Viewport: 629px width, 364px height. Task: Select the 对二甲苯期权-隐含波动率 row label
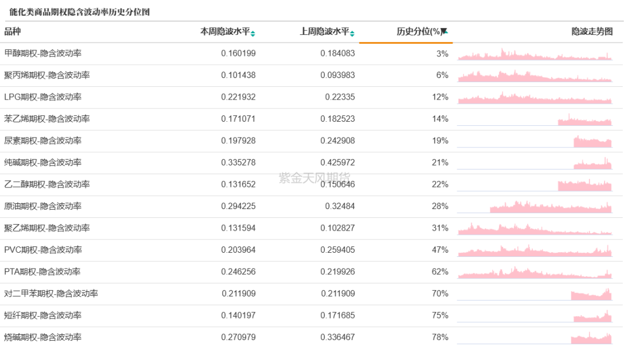tap(51, 294)
